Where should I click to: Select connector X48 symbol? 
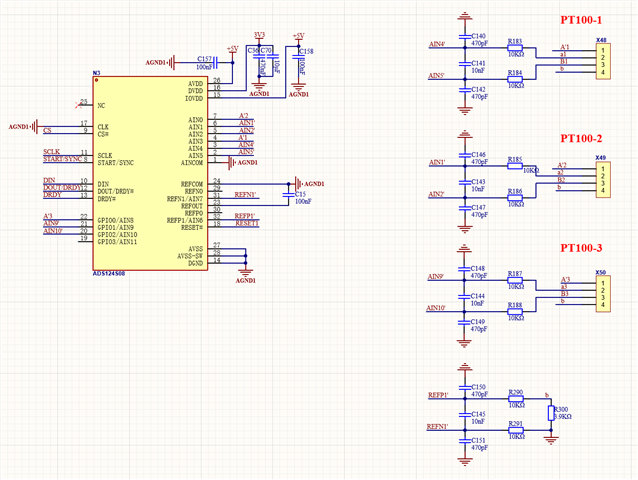click(603, 61)
